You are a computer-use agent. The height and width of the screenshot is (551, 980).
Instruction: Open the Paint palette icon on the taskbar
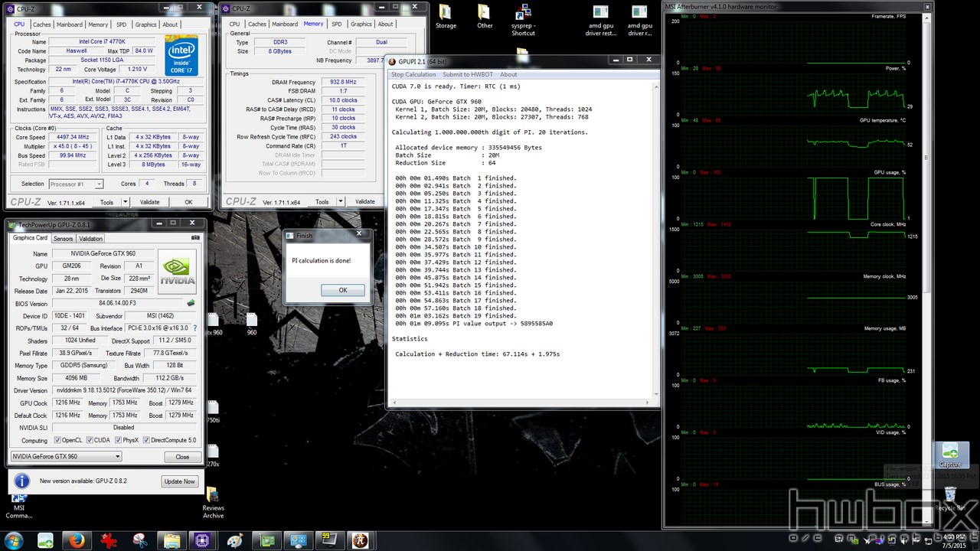coord(235,540)
